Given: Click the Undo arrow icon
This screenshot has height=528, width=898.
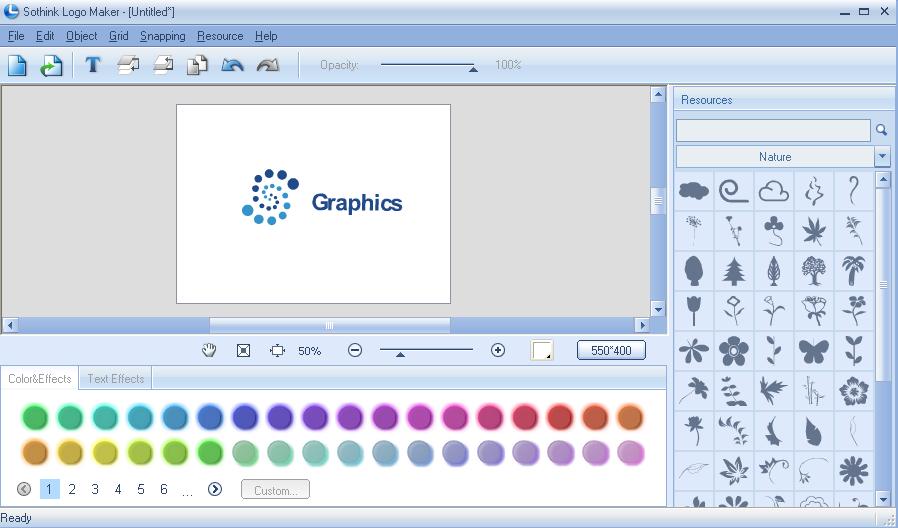Looking at the screenshot, I should point(232,65).
